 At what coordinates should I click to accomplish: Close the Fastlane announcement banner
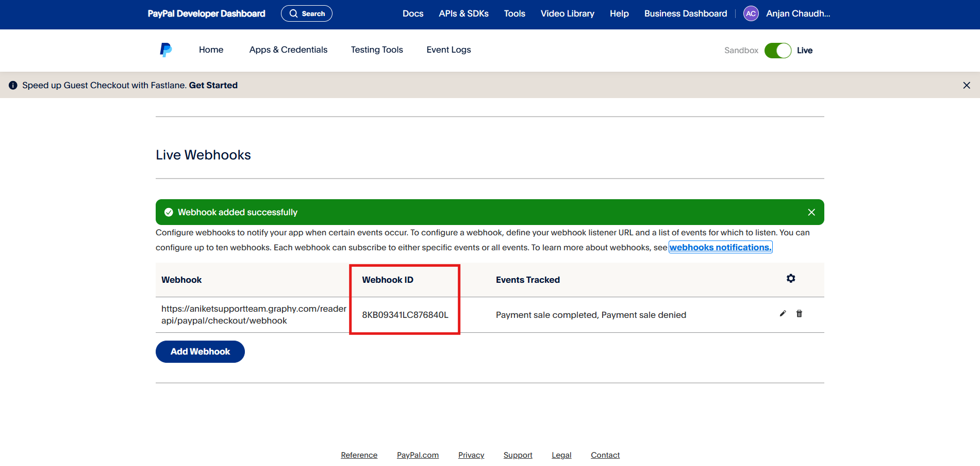click(x=967, y=86)
